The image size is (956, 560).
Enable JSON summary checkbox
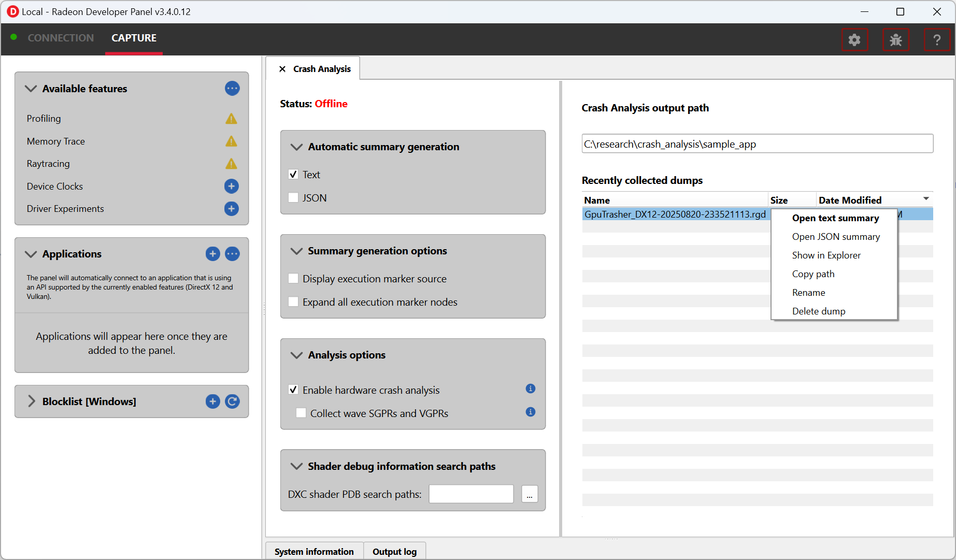pos(293,198)
